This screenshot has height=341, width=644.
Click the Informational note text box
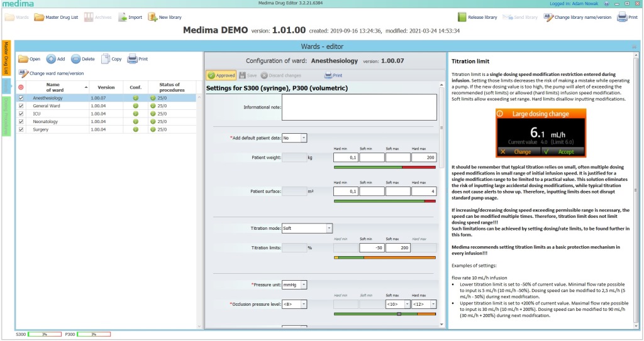(x=359, y=107)
